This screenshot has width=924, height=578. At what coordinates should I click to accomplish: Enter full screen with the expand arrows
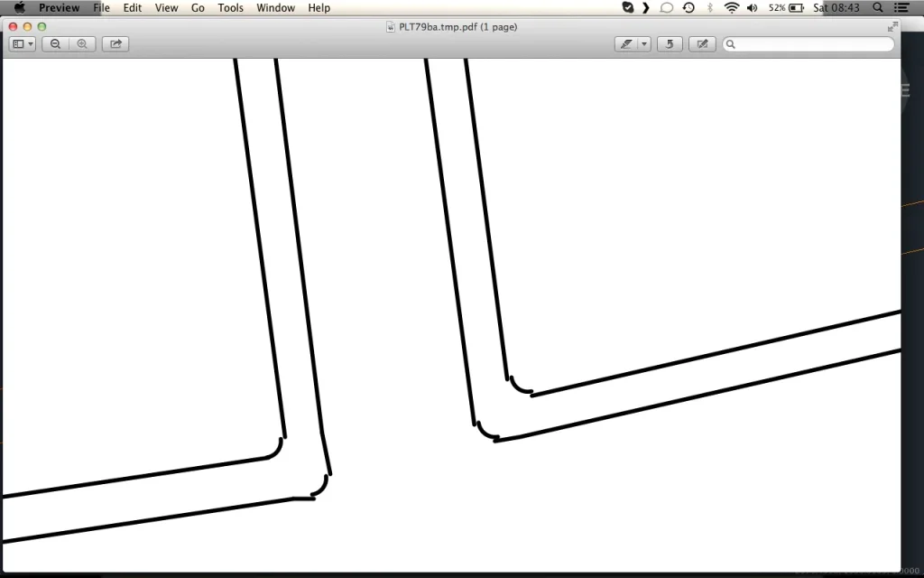(x=892, y=26)
